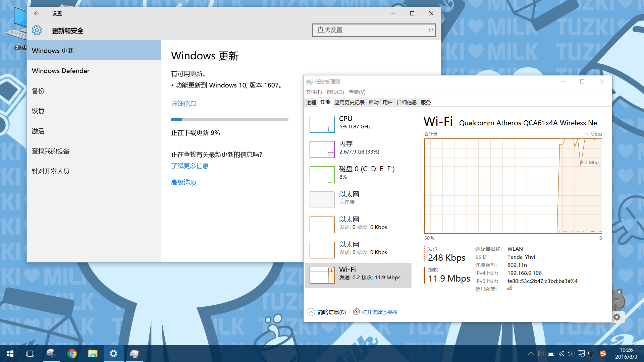Click the resource monitor icon in Task Manager
644x362 pixels.
point(357,312)
